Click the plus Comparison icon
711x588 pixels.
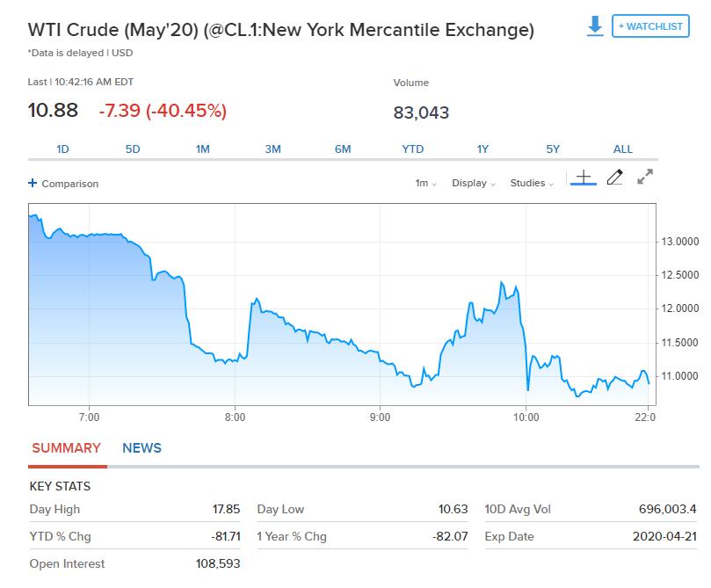pyautogui.click(x=33, y=184)
